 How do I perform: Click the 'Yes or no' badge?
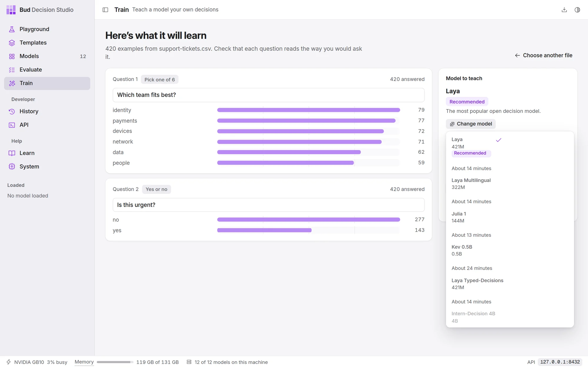click(x=156, y=189)
